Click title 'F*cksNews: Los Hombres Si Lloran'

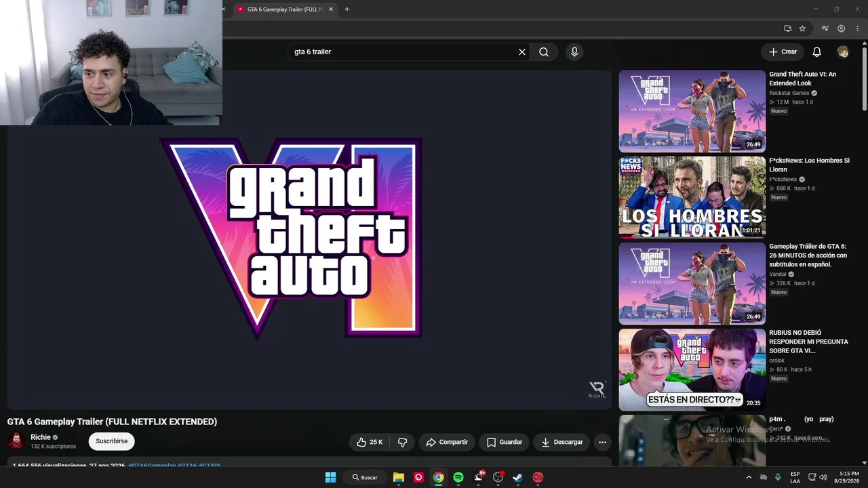pyautogui.click(x=809, y=165)
